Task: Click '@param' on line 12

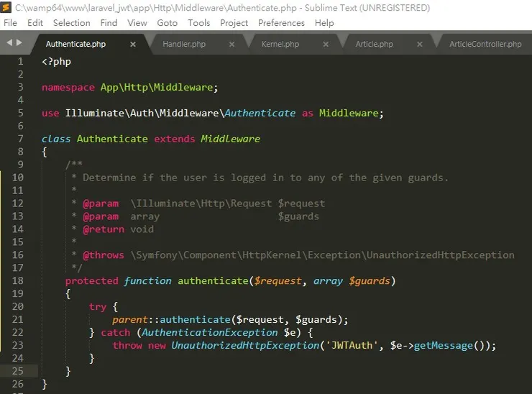Action: [101, 203]
